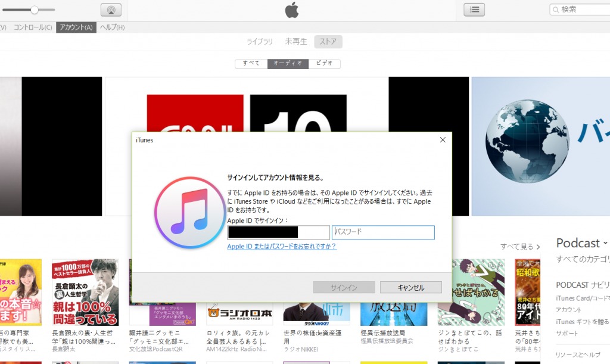Viewport: 610px width, 364px height.
Task: Switch to the ストア tab
Action: 328,42
